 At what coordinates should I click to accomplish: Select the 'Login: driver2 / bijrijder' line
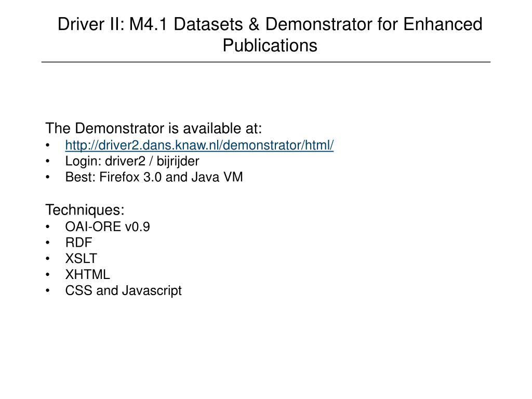click(132, 161)
